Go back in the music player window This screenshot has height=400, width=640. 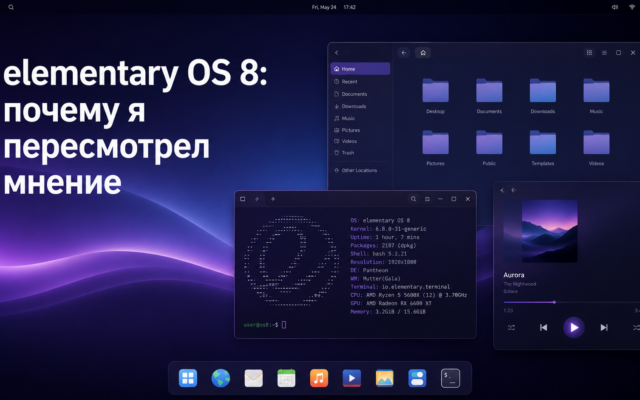[502, 190]
